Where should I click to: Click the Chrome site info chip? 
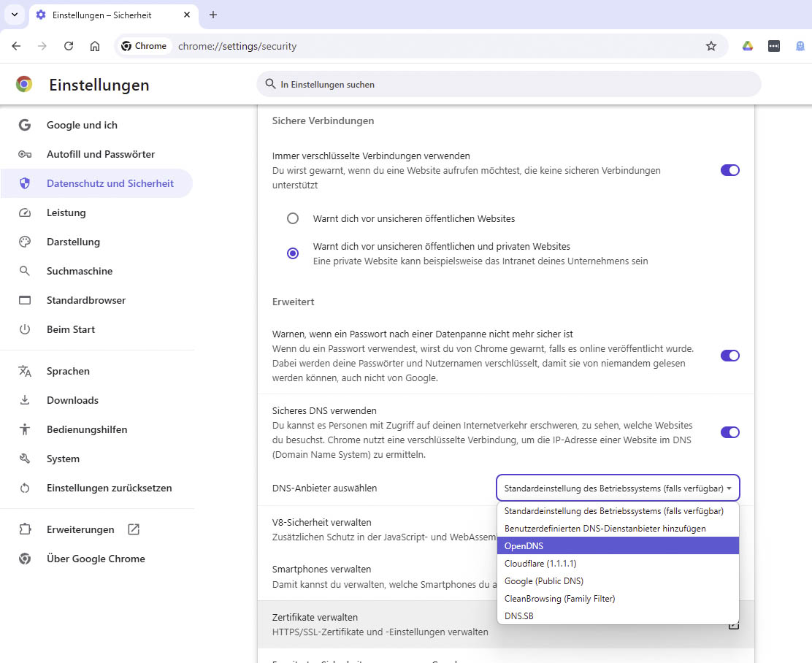144,46
